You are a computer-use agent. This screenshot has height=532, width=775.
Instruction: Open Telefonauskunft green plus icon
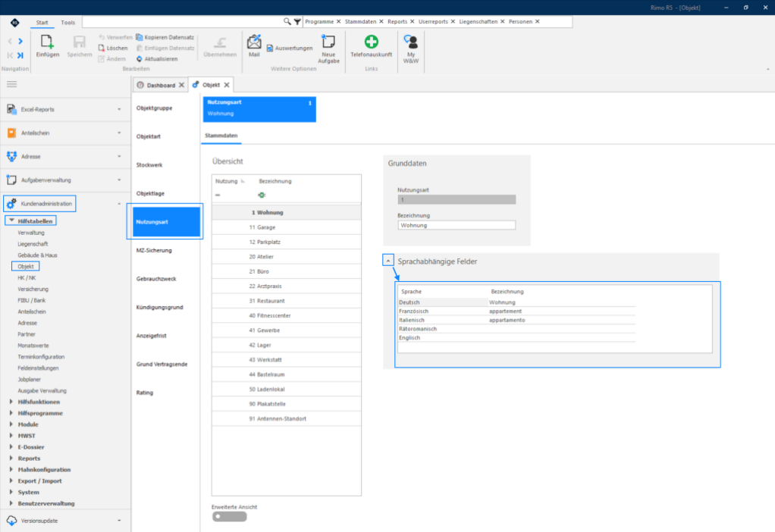pos(371,42)
